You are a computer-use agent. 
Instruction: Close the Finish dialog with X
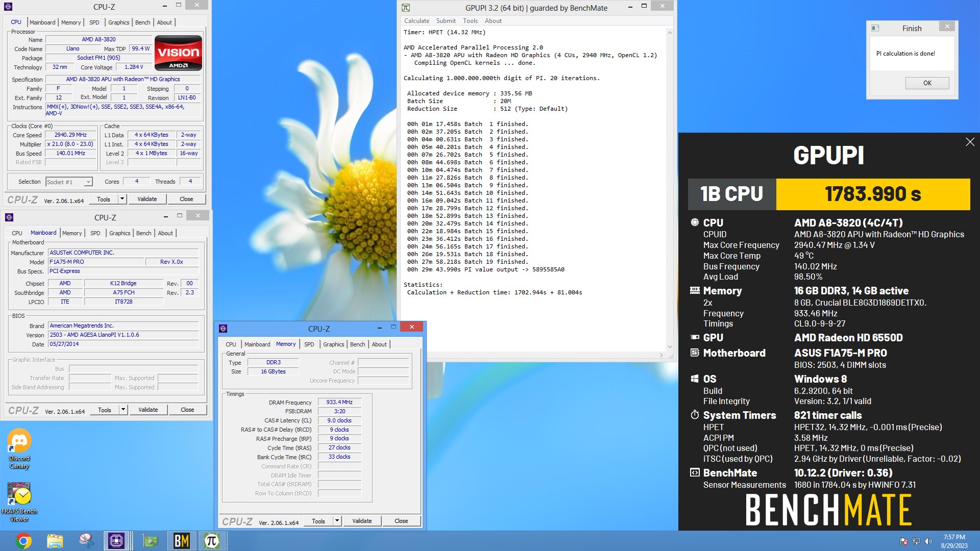coord(947,26)
